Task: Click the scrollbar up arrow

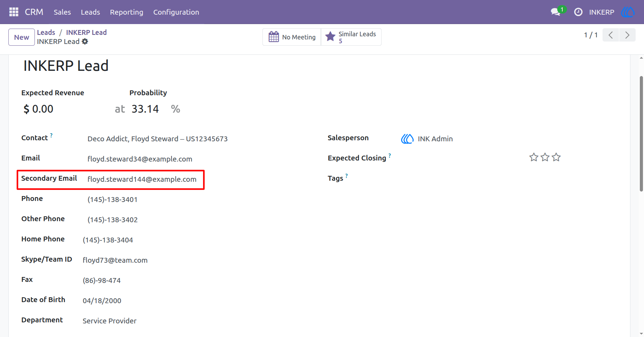Action: (641, 58)
